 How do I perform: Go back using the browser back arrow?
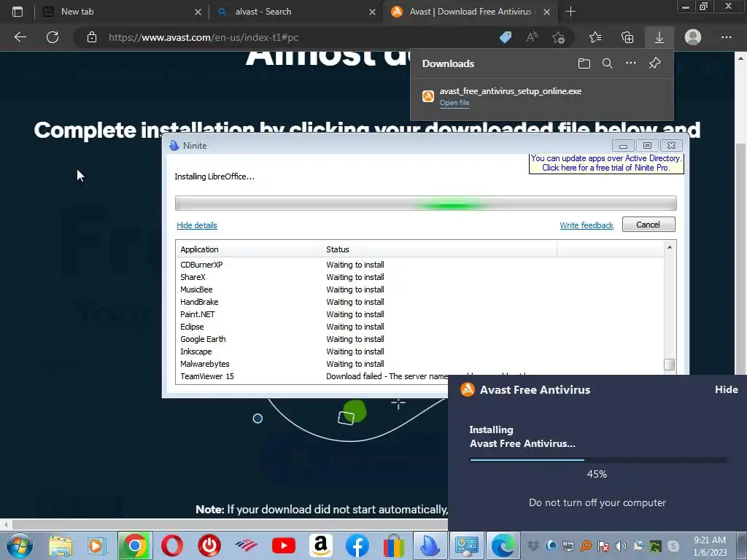(x=20, y=37)
